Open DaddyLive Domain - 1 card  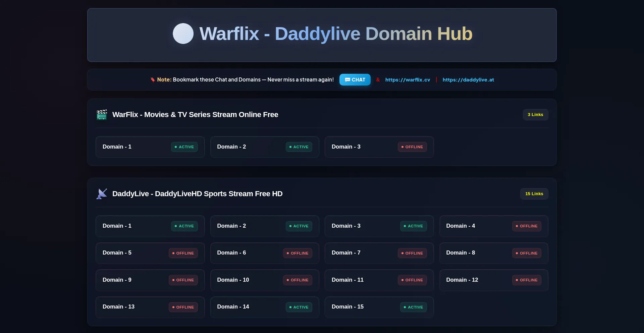pos(150,226)
